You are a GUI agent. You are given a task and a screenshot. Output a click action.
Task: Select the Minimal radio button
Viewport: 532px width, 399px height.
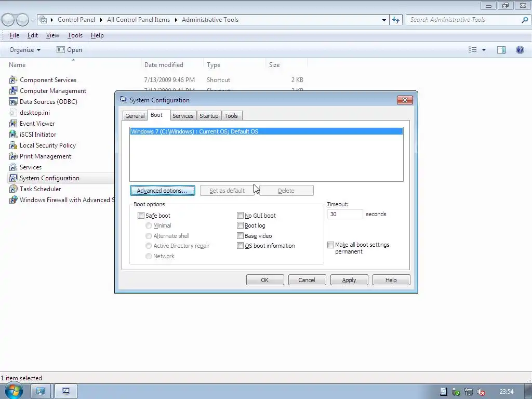[x=149, y=225]
